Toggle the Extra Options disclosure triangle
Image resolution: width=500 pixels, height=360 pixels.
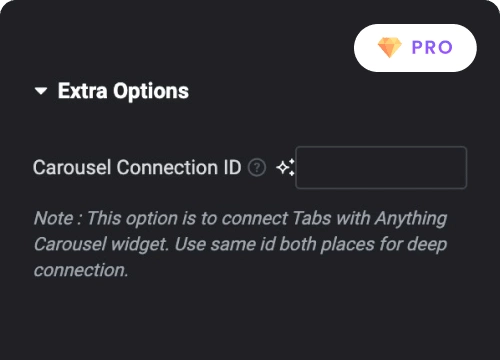(x=41, y=91)
